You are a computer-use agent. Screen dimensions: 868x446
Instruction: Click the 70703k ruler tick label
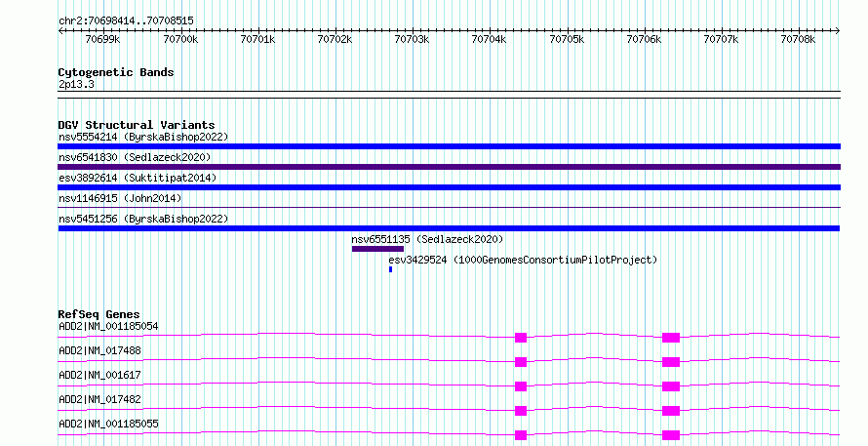pyautogui.click(x=412, y=39)
